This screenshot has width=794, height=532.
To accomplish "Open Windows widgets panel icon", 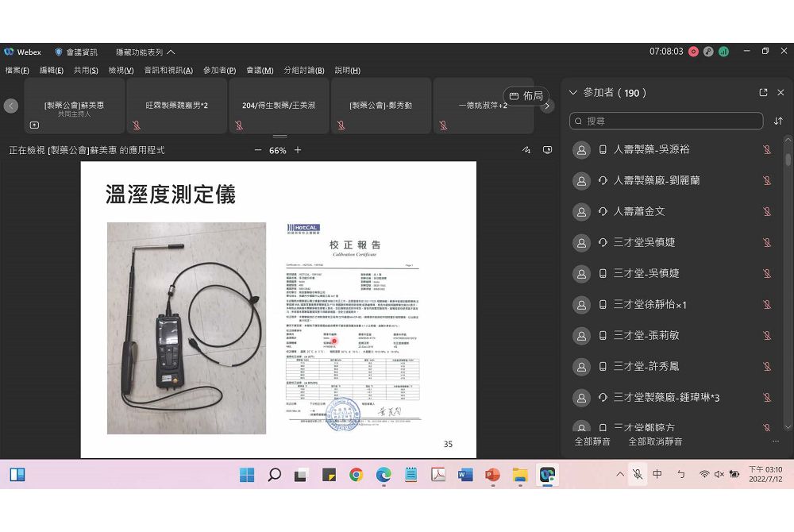I will [x=17, y=475].
